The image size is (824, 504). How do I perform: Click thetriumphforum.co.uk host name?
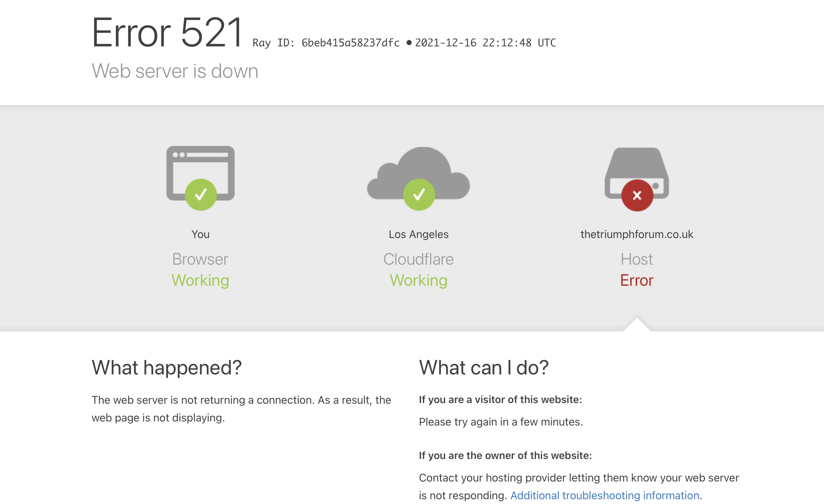click(636, 234)
